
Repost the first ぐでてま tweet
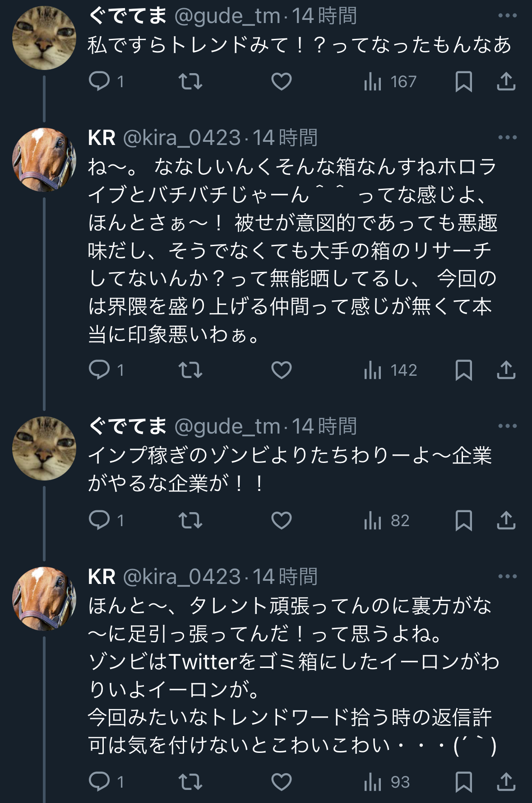coord(190,82)
